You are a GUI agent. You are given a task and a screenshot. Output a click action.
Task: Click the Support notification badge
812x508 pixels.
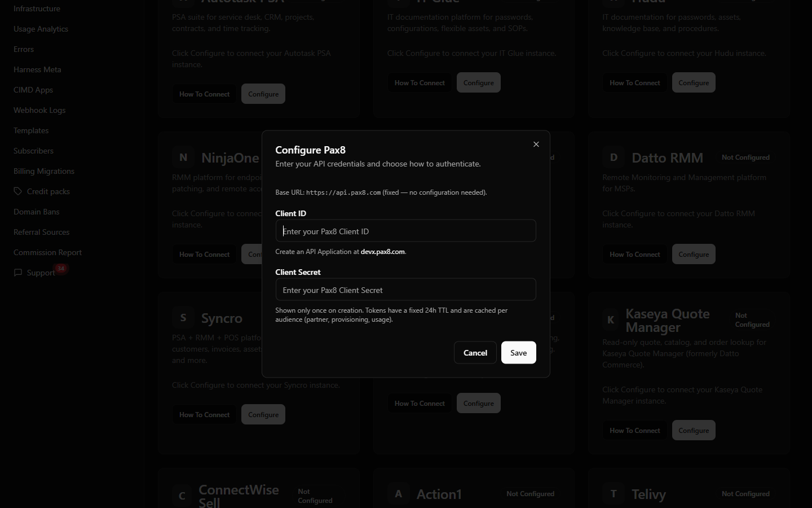click(61, 268)
